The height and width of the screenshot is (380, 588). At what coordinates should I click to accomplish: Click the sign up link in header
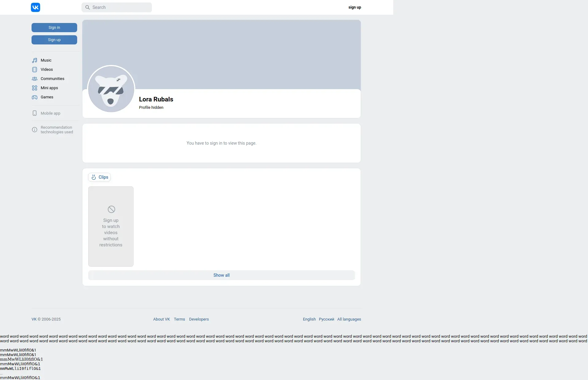(x=355, y=7)
